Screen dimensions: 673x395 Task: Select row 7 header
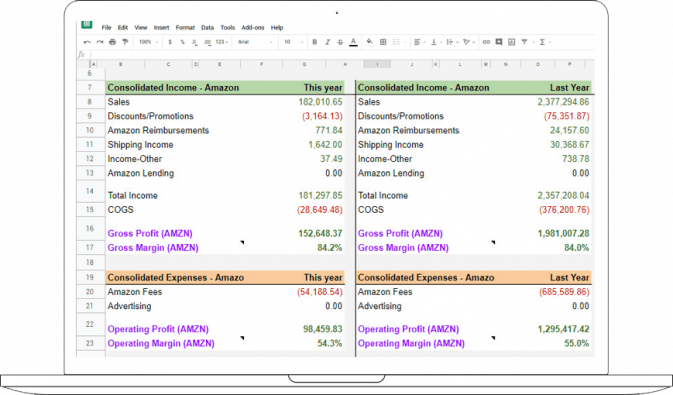pos(90,88)
